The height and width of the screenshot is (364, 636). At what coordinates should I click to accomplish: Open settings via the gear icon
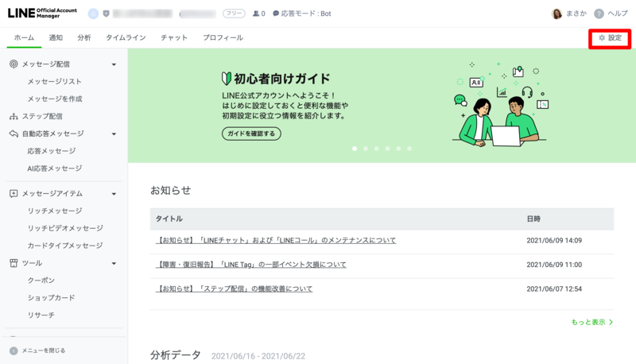coord(602,37)
